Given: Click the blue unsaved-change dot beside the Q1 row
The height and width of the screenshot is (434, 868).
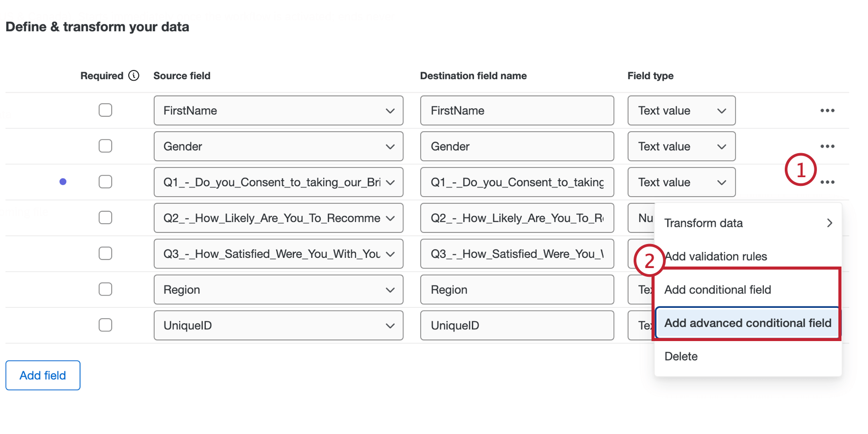Looking at the screenshot, I should point(63,181).
